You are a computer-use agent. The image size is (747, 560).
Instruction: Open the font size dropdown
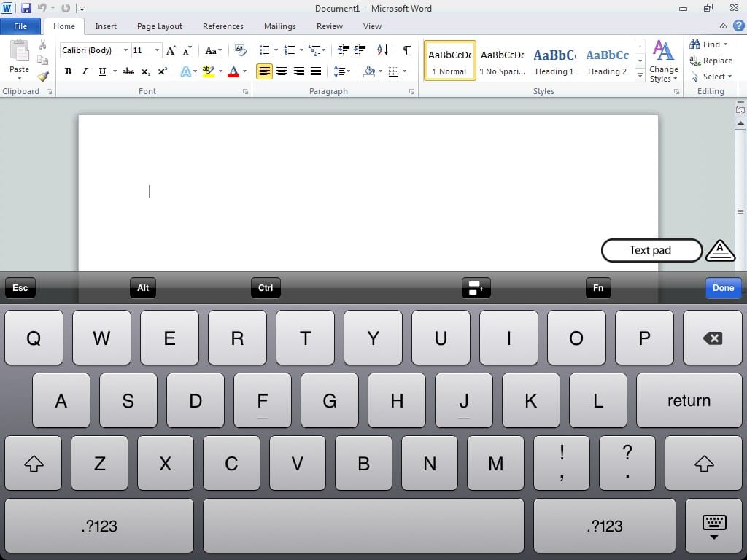coord(157,50)
